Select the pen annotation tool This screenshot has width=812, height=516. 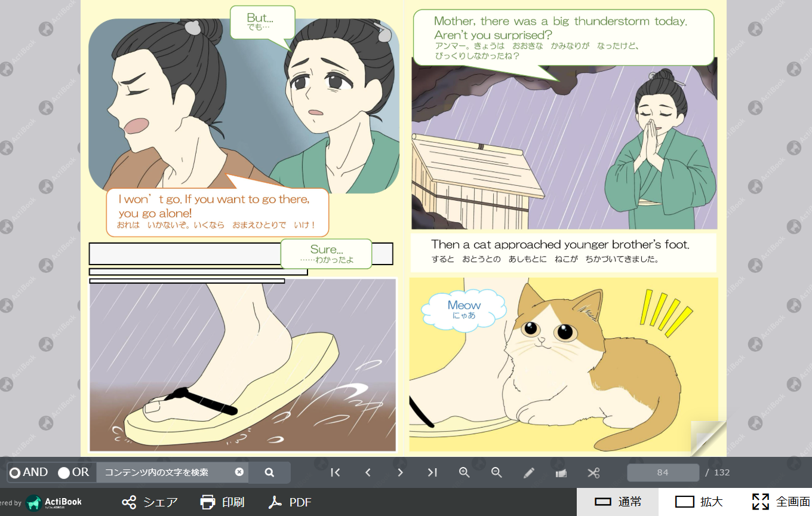528,472
